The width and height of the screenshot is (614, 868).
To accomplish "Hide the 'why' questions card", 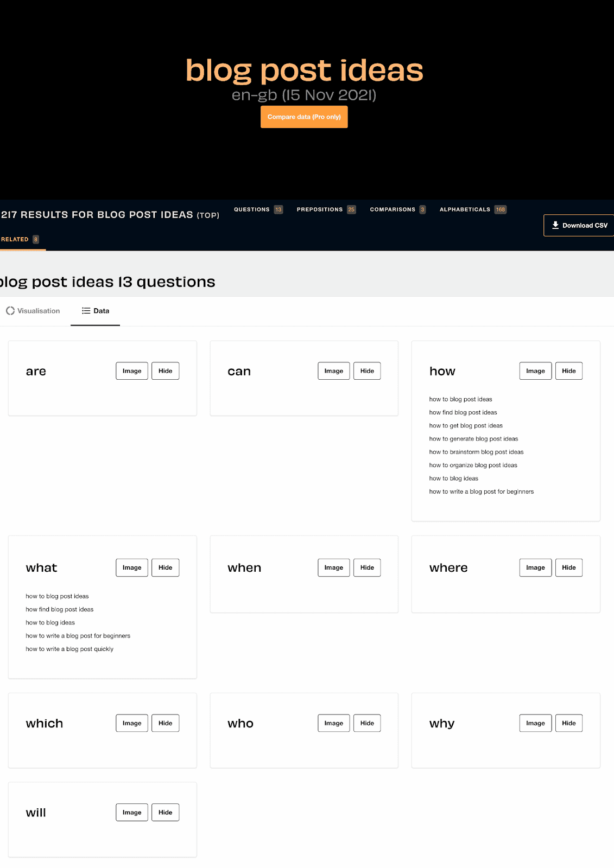I will (568, 723).
